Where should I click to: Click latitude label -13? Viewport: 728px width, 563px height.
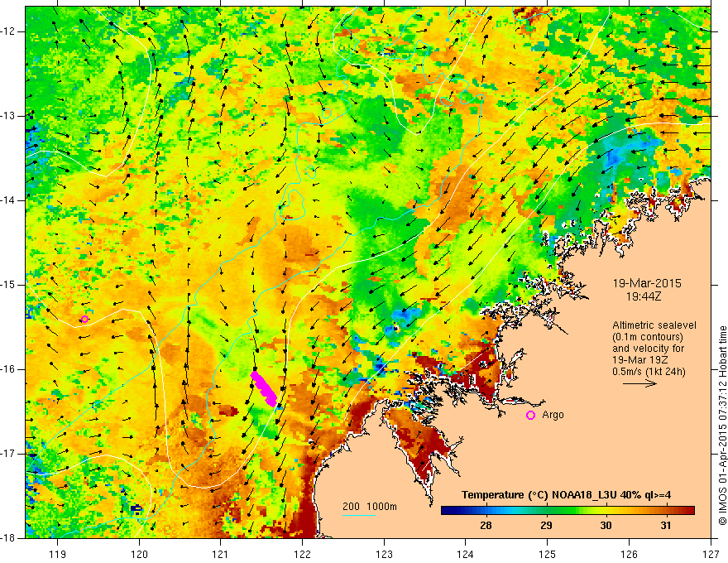pyautogui.click(x=9, y=116)
